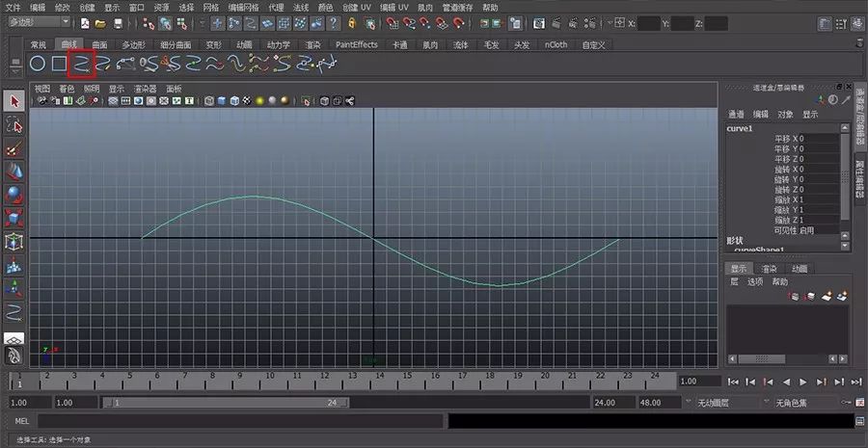868x448 pixels.
Task: Click the checkered textured display viewport icon
Action: pos(248,100)
